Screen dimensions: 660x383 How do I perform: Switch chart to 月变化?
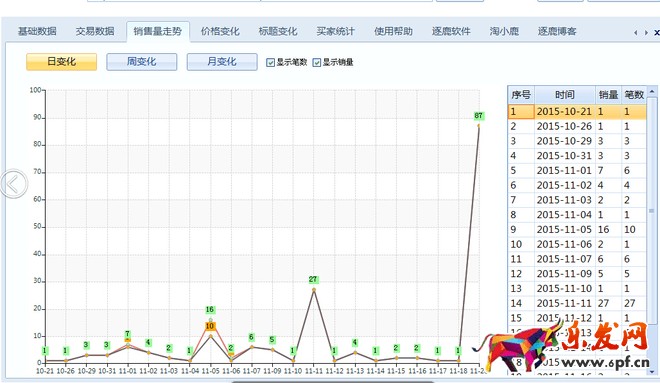222,62
